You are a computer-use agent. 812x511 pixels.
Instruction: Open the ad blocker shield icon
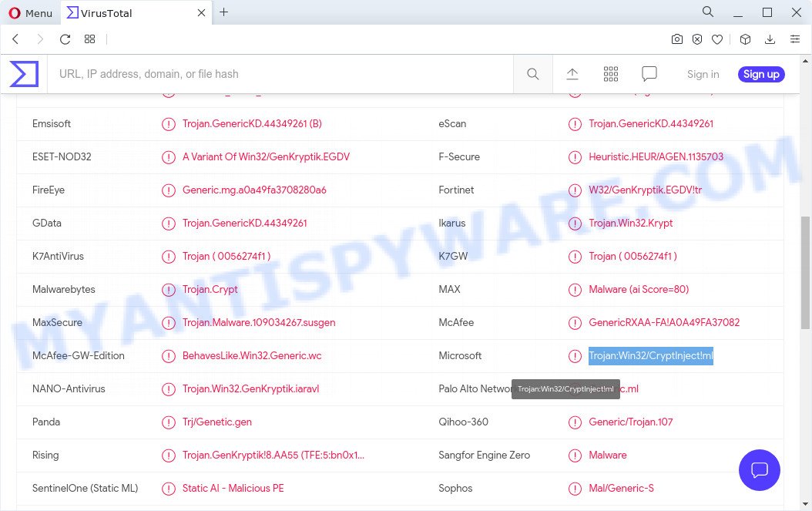[x=697, y=39]
